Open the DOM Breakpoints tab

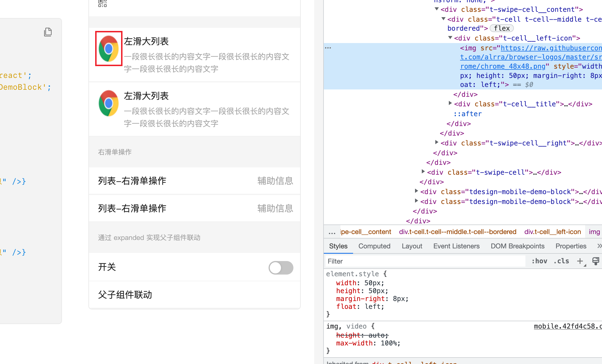click(518, 246)
